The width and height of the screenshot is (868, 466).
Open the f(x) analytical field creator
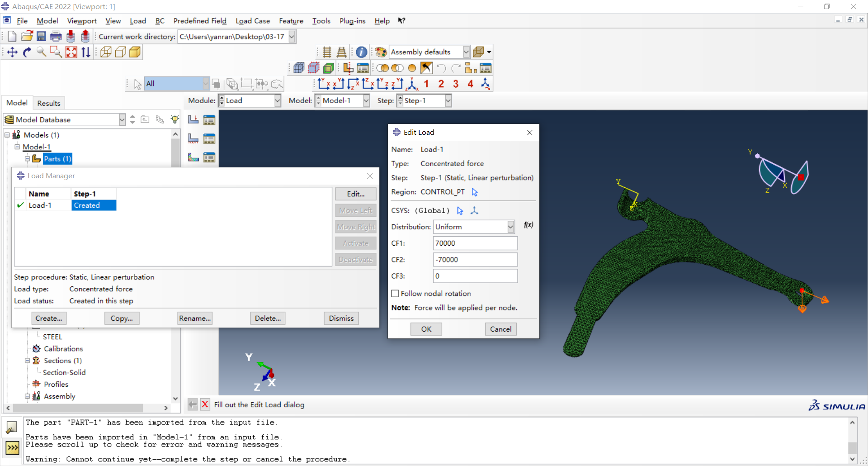[528, 225]
